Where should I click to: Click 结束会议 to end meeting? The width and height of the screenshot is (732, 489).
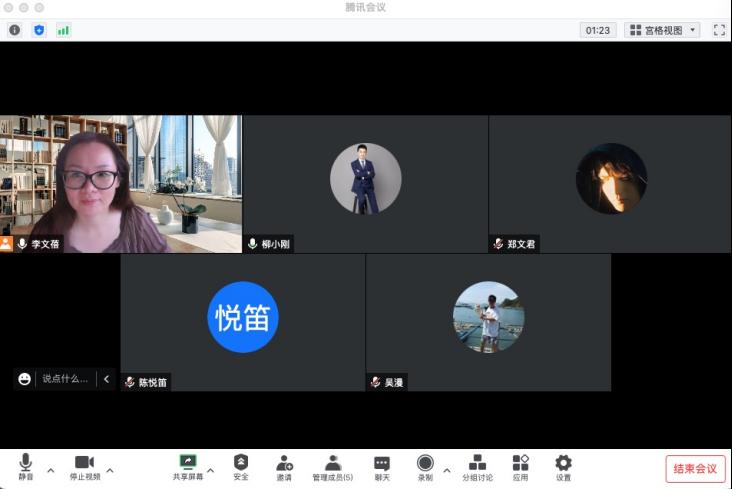tap(695, 468)
